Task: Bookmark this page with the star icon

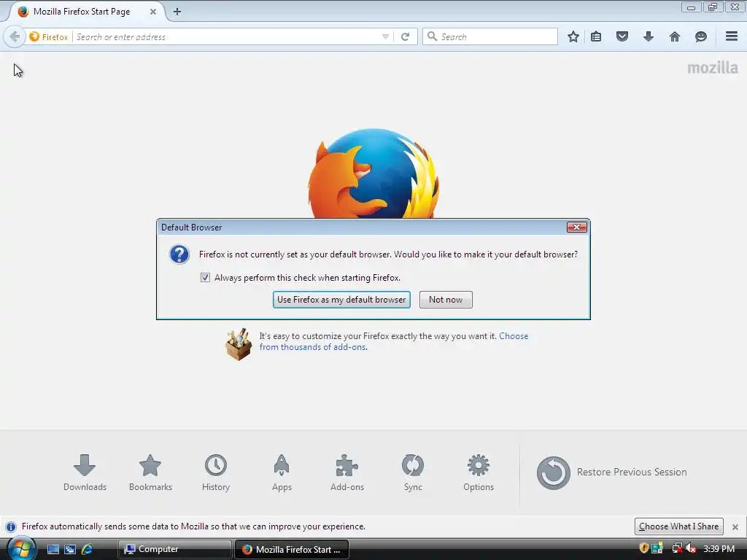Action: click(x=573, y=36)
